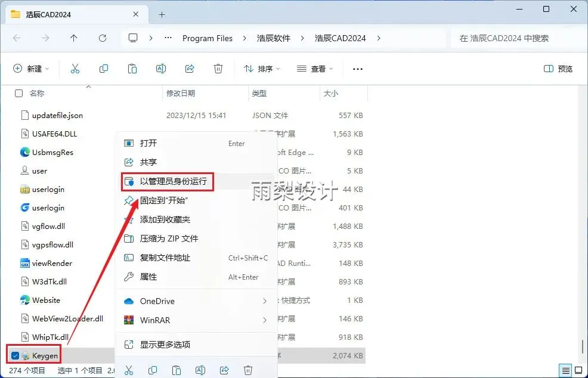Open the 排序 sort dropdown
This screenshot has height=378, width=588.
[x=262, y=69]
